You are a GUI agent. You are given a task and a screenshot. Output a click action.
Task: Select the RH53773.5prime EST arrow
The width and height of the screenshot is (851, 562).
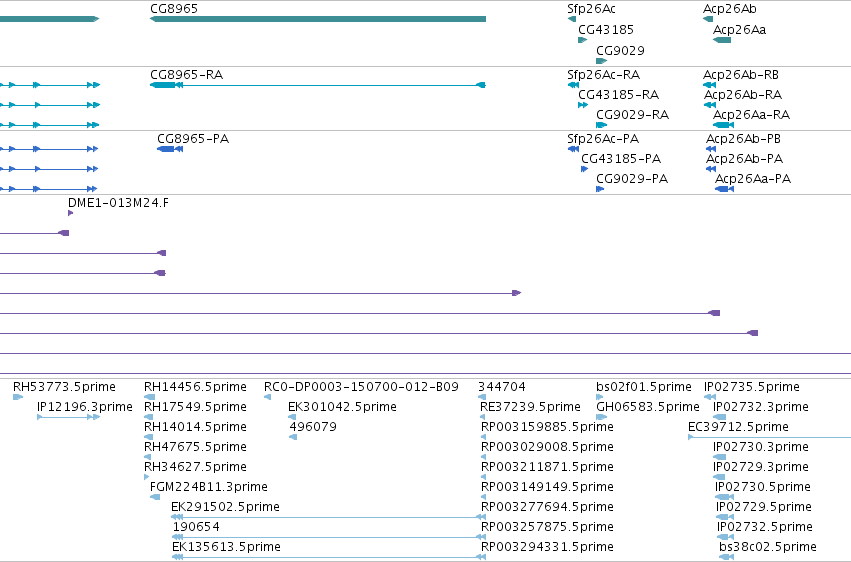pos(18,397)
